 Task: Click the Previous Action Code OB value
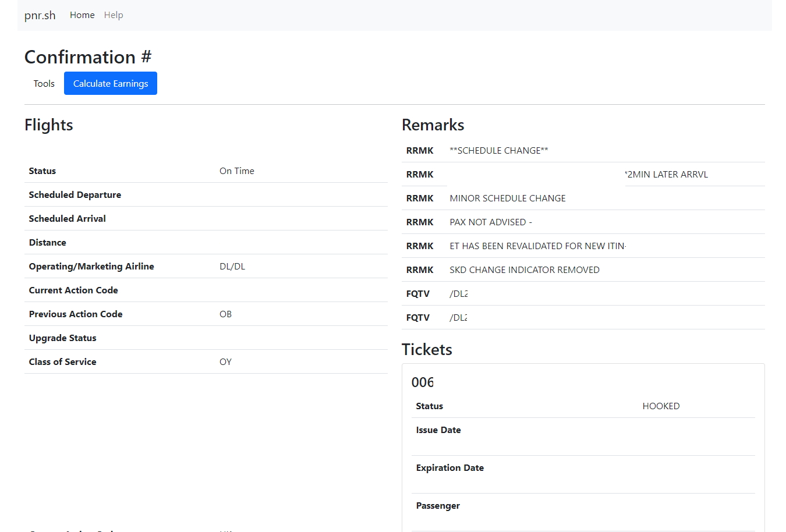225,314
